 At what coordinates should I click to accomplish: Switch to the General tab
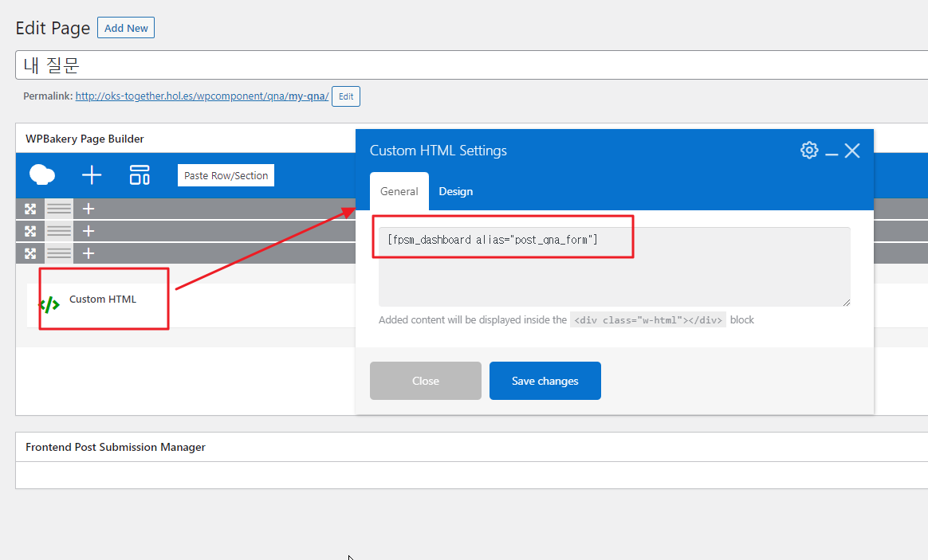[x=399, y=192]
